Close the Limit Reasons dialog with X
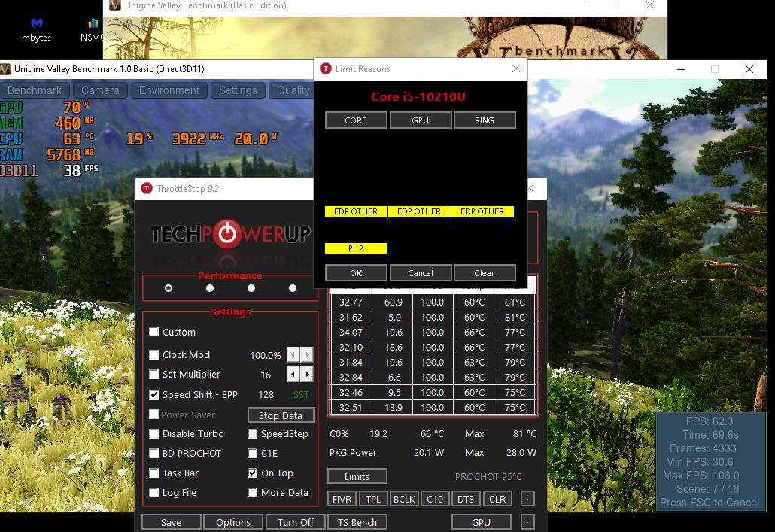 [x=515, y=68]
